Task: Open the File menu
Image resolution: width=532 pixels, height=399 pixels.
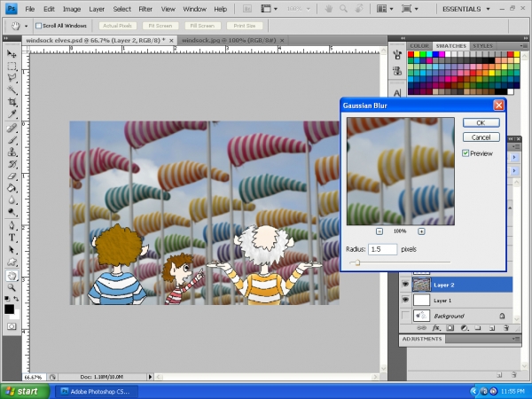Action: pyautogui.click(x=30, y=9)
